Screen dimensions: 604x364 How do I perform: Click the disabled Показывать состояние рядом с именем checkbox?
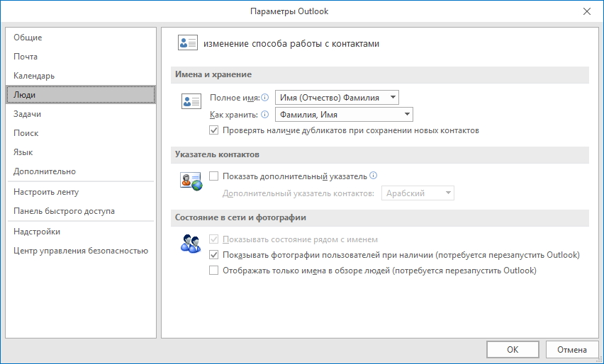(x=214, y=239)
